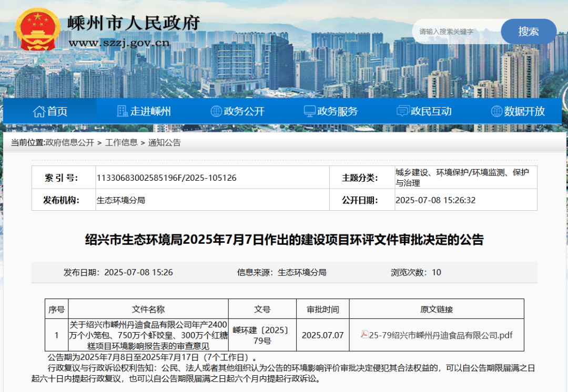Click the house icon beside 首页
The height and width of the screenshot is (392, 568).
click(39, 111)
